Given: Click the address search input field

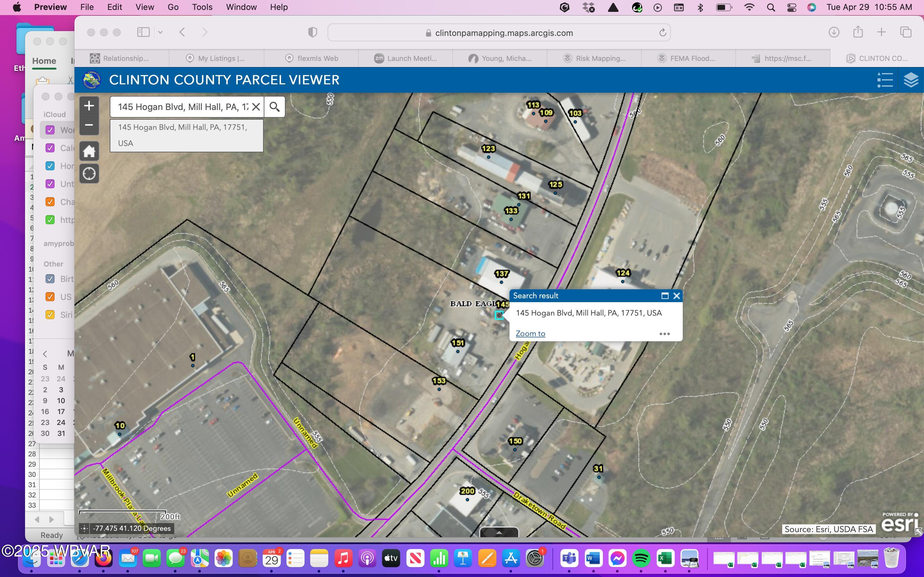Looking at the screenshot, I should tap(183, 107).
